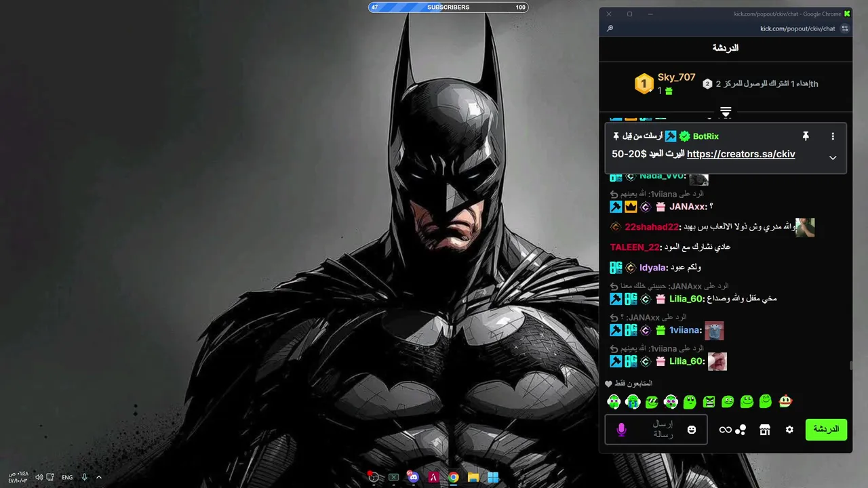Open the volume speaker tray icon
The height and width of the screenshot is (488, 868).
(x=39, y=477)
